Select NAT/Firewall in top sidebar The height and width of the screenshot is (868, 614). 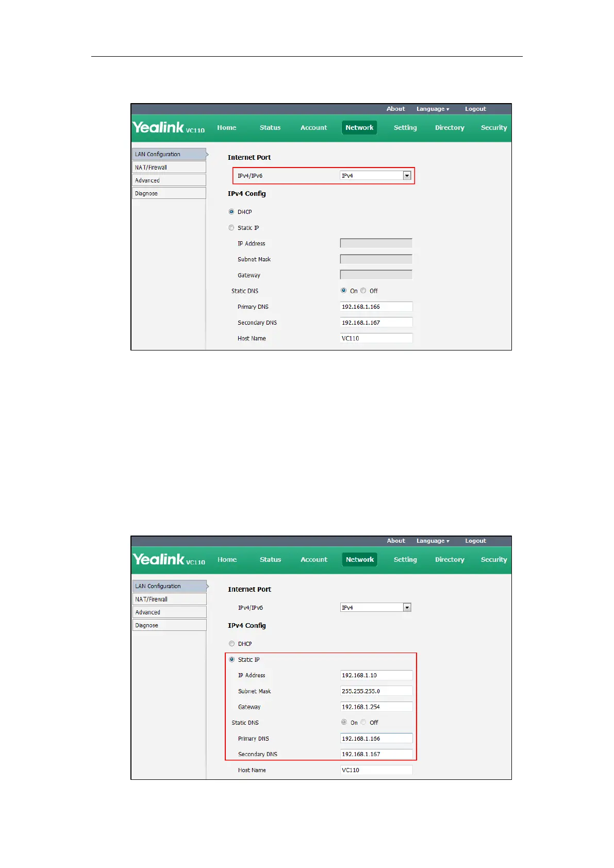pos(169,167)
